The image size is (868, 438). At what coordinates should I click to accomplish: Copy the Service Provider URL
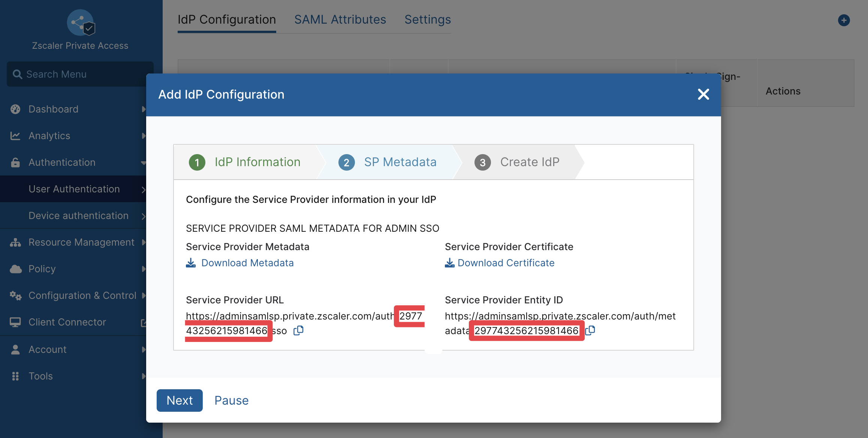[298, 330]
